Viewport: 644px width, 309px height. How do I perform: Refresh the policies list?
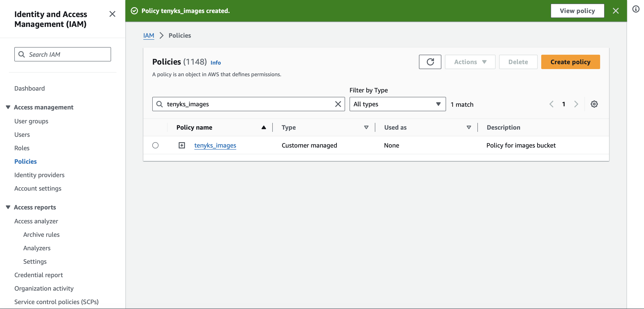point(430,62)
